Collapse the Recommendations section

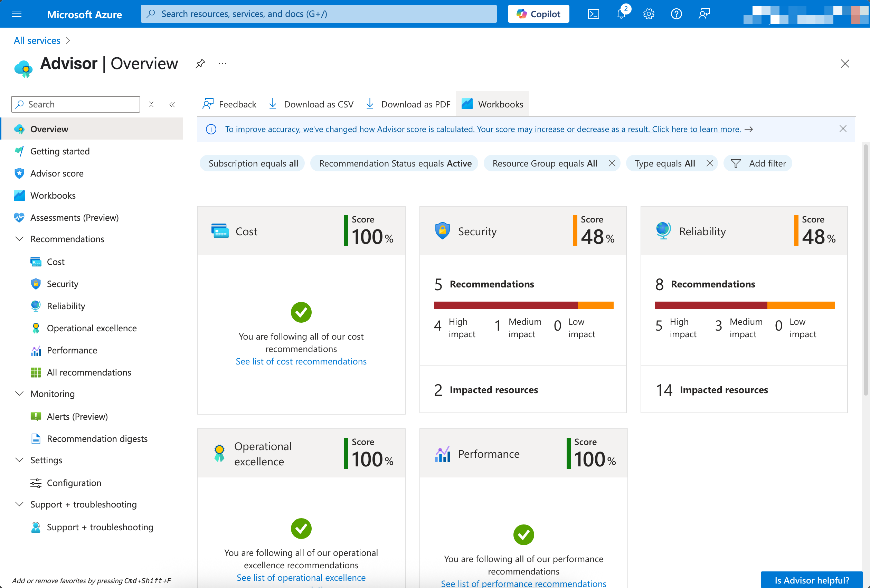[19, 239]
